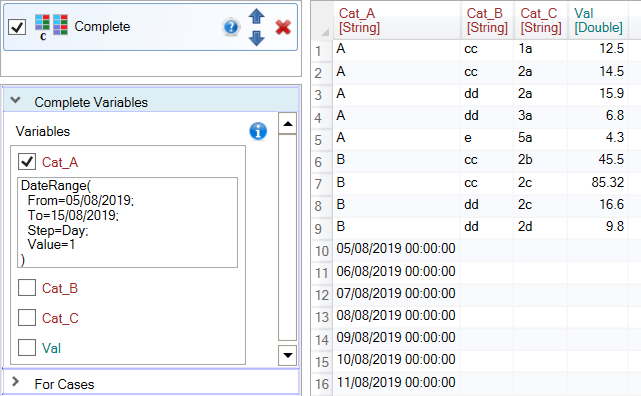Screen dimensions: 641x396
Task: Expand the For Cases section
Action: pos(16,382)
